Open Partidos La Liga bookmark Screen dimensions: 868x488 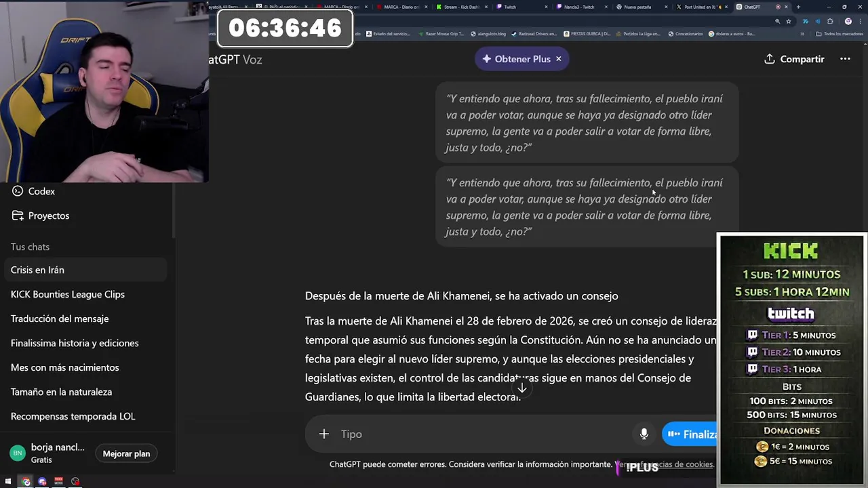(x=639, y=33)
